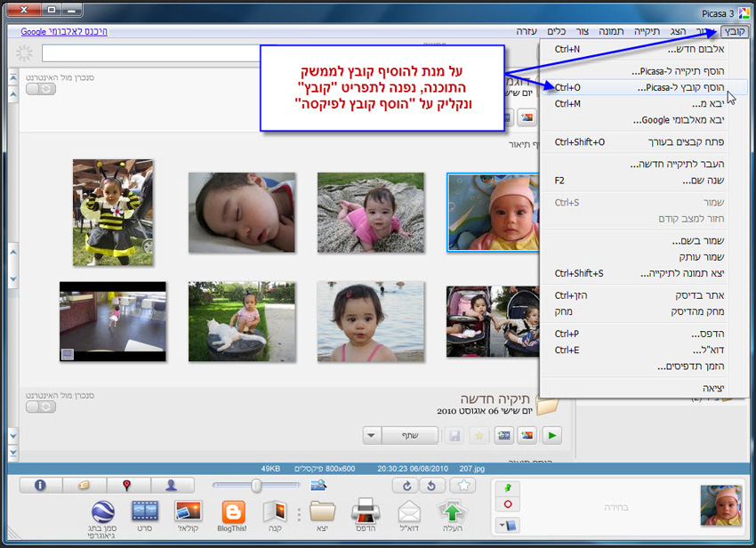Image resolution: width=756 pixels, height=548 pixels.
Task: Open the tags panel icon
Action: (84, 486)
